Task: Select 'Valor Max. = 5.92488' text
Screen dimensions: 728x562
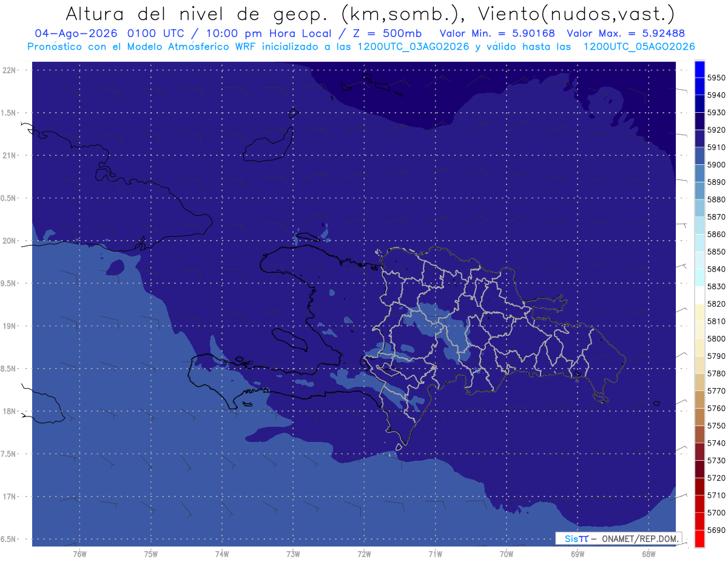Action: (x=626, y=33)
